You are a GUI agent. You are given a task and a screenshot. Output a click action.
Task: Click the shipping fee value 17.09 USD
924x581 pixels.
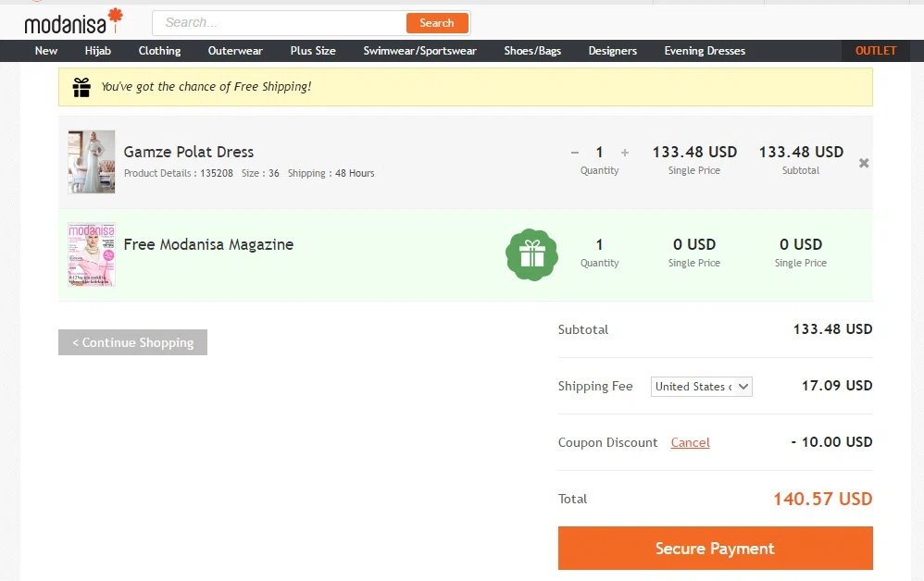[837, 386]
